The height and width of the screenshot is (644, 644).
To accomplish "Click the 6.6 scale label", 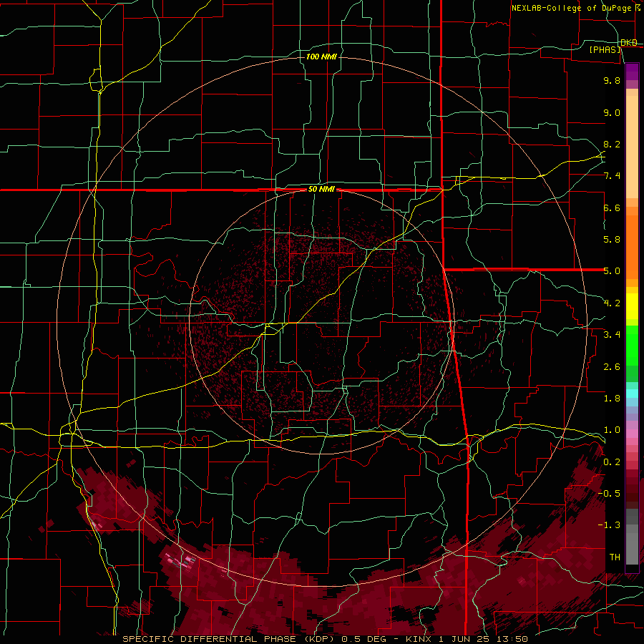I will pyautogui.click(x=612, y=208).
